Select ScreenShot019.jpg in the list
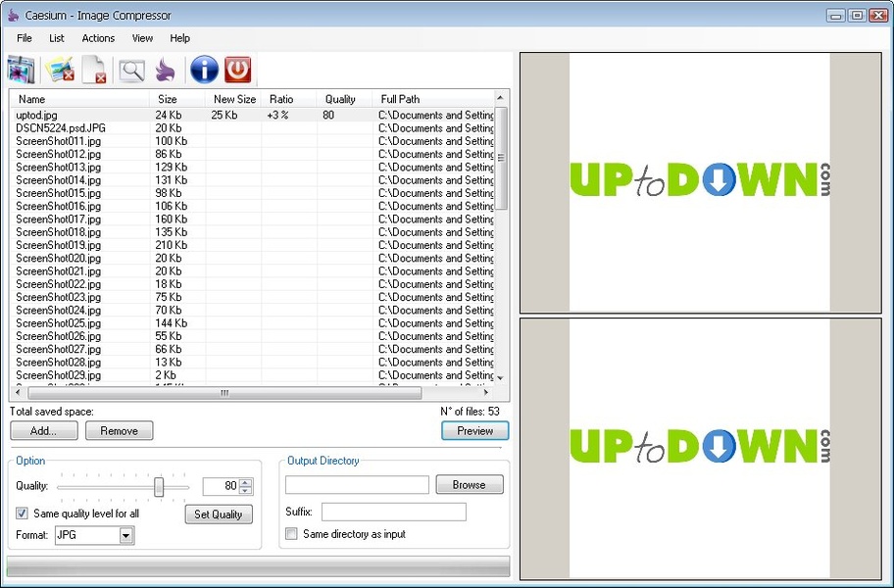Image resolution: width=894 pixels, height=588 pixels. click(253, 245)
